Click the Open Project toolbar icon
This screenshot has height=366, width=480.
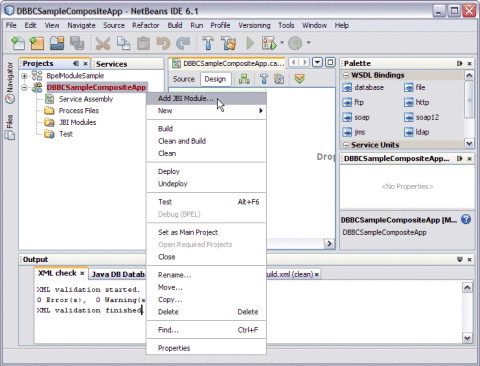(x=57, y=43)
